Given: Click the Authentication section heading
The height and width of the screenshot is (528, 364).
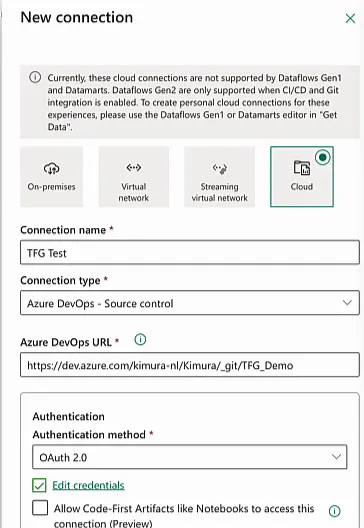Looking at the screenshot, I should [x=69, y=417].
